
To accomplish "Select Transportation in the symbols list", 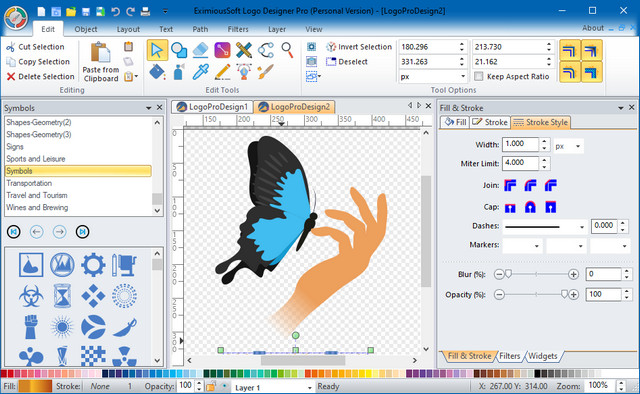I will 78,183.
